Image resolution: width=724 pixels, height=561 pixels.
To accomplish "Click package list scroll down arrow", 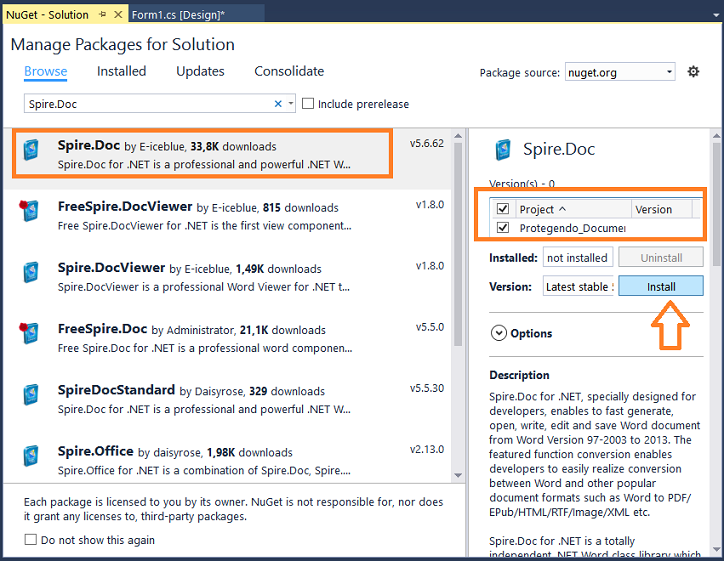I will tap(458, 475).
